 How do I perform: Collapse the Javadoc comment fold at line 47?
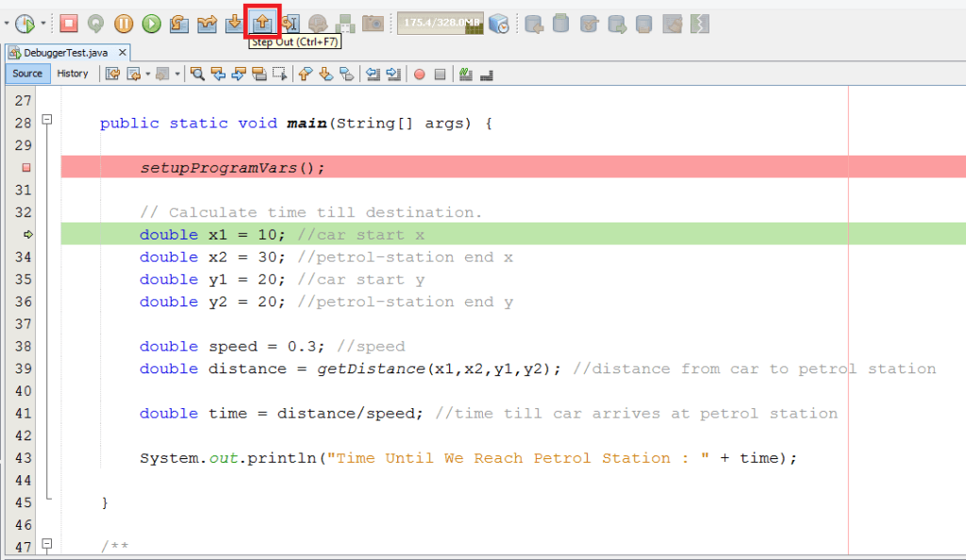click(x=46, y=544)
